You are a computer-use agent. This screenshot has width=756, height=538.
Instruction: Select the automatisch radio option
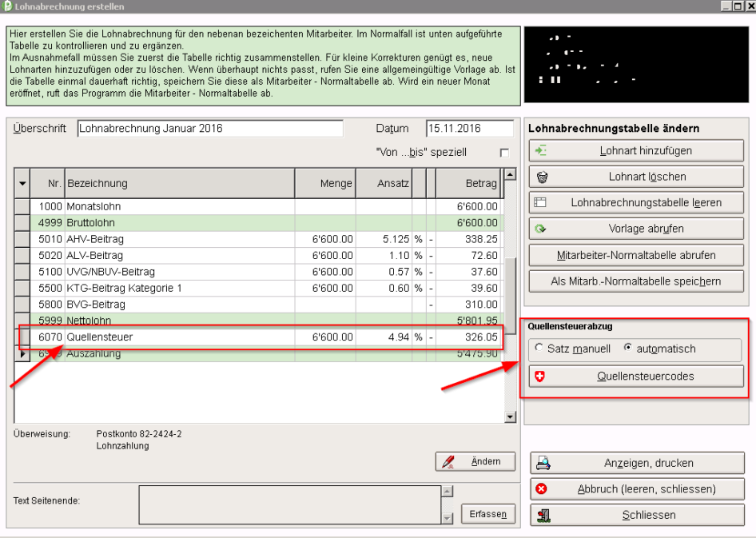tap(627, 349)
